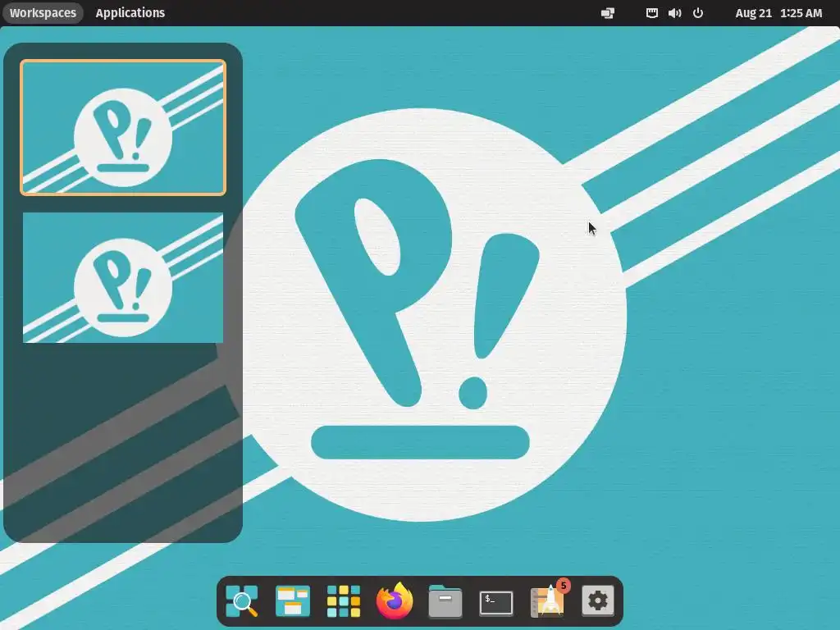The width and height of the screenshot is (840, 630).
Task: Open the Files manager from dock
Action: pos(445,601)
